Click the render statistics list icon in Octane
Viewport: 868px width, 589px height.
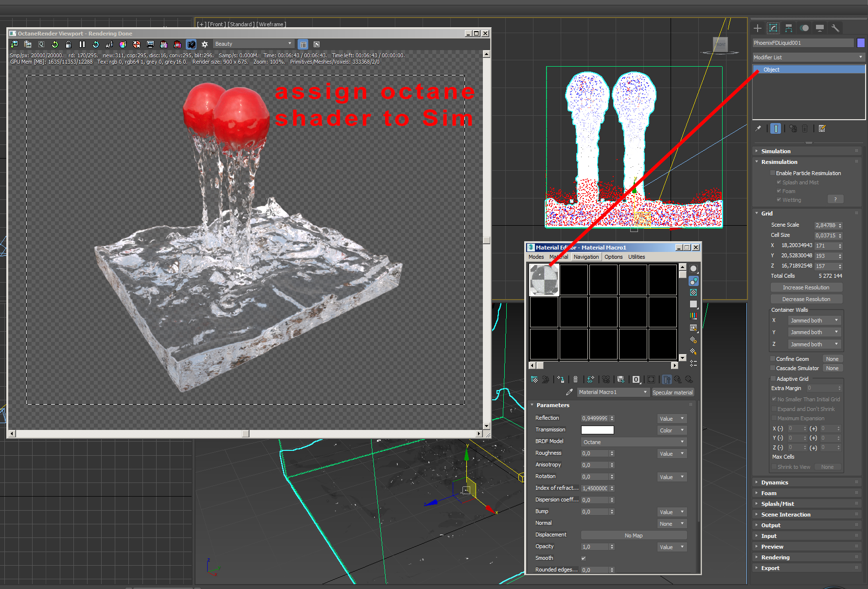point(303,44)
